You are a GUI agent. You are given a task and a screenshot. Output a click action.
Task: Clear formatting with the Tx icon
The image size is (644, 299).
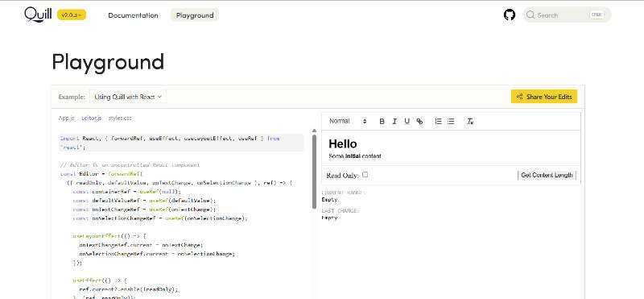470,122
